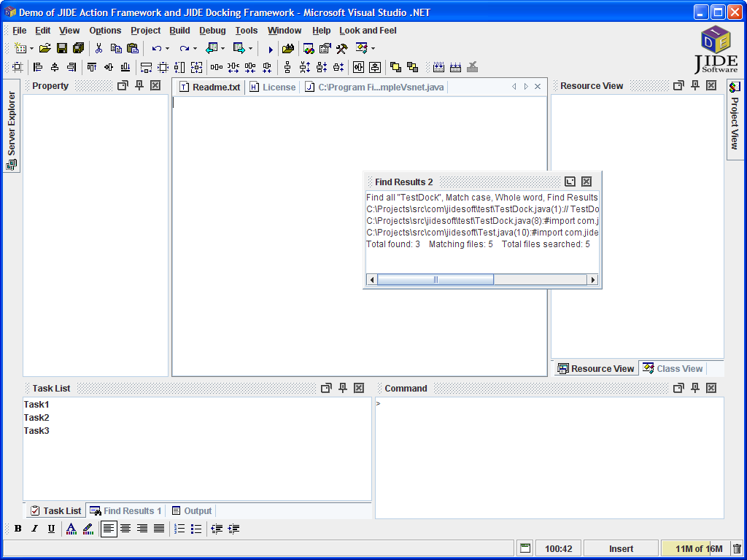This screenshot has width=747, height=560.
Task: Expand Navigate Forward dropdown arrow
Action: click(x=250, y=49)
